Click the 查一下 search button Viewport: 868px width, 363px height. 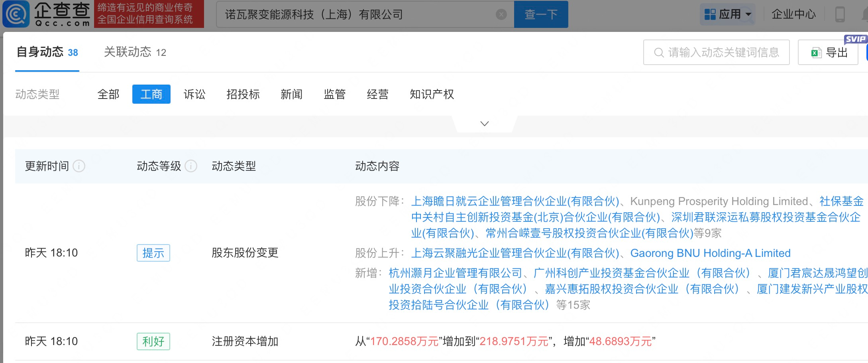click(541, 15)
